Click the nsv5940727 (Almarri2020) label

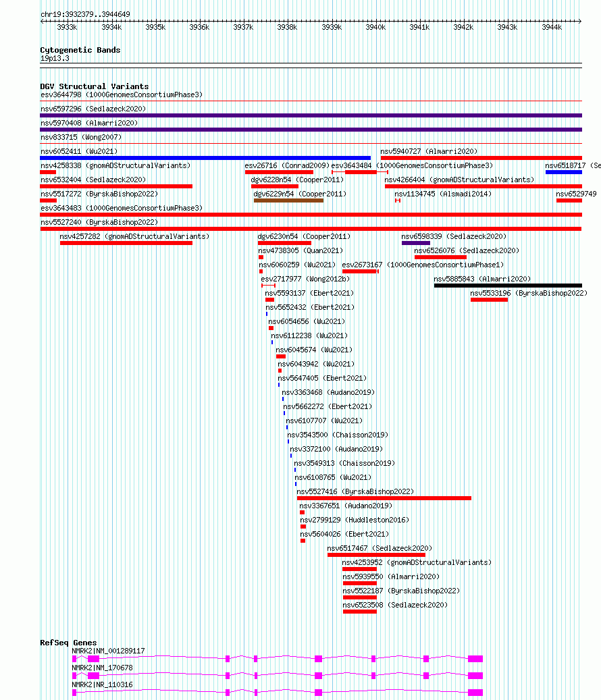point(429,151)
